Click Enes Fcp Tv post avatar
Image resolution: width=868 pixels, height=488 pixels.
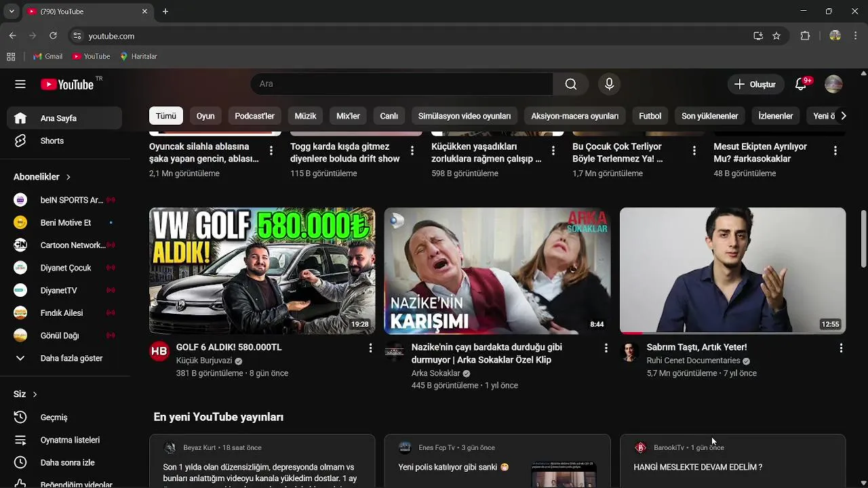[x=405, y=447]
